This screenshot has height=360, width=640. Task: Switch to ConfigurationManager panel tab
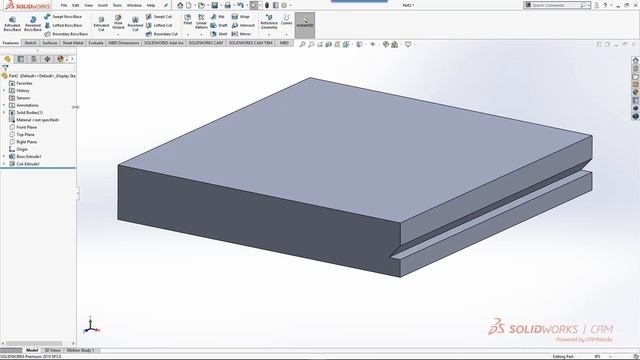34,59
